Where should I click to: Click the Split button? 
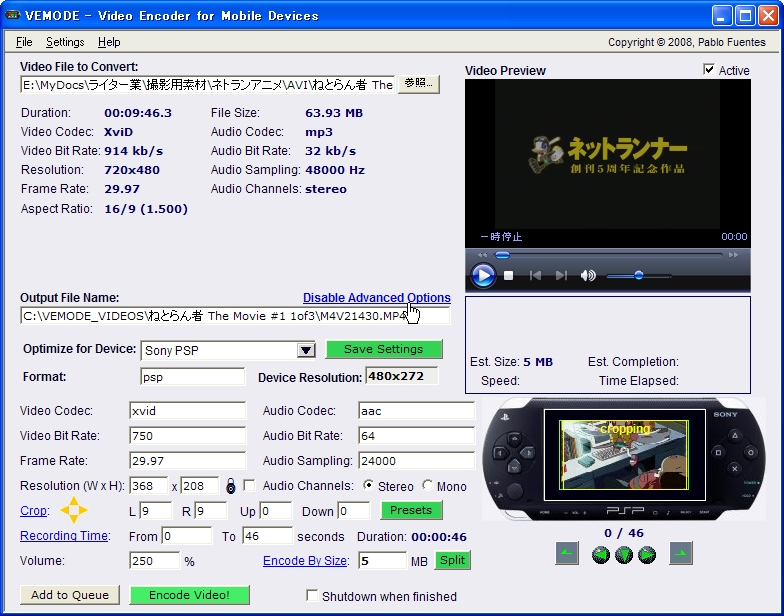(x=452, y=560)
